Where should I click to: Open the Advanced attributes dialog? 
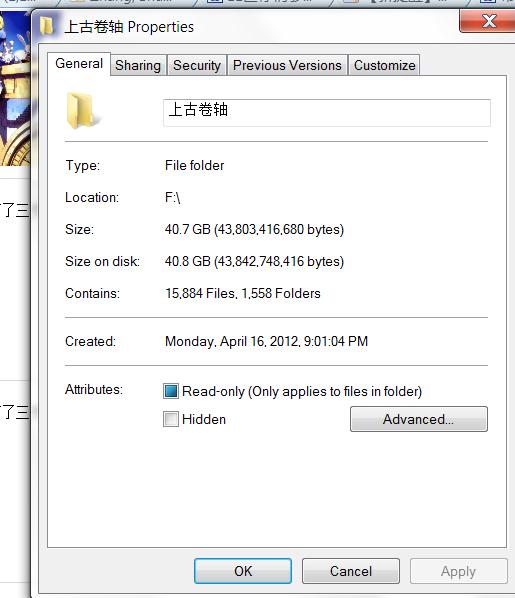(418, 419)
